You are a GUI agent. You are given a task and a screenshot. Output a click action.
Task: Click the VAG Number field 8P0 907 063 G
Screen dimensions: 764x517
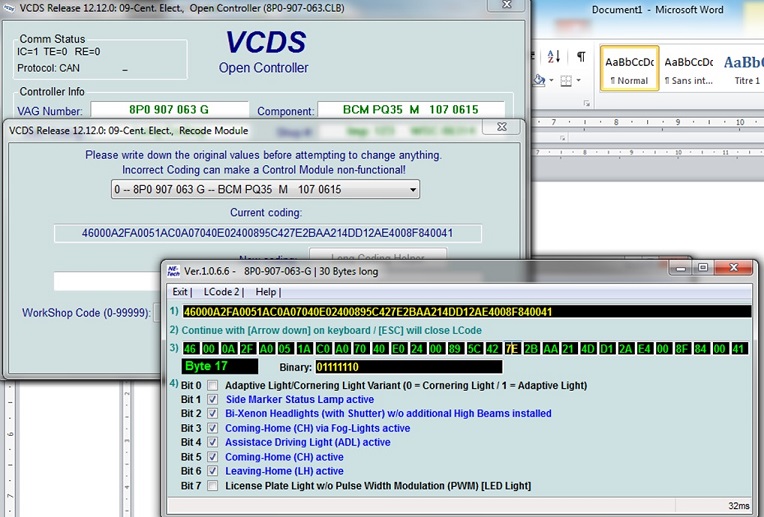click(170, 110)
